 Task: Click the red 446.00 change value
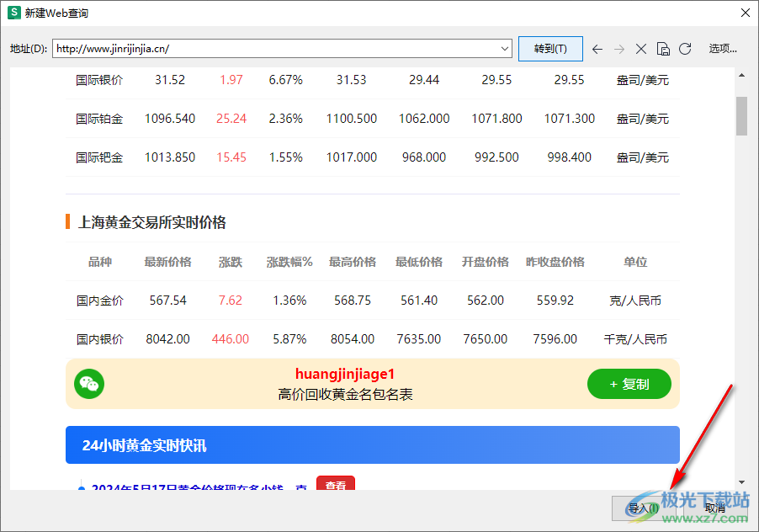coord(230,339)
